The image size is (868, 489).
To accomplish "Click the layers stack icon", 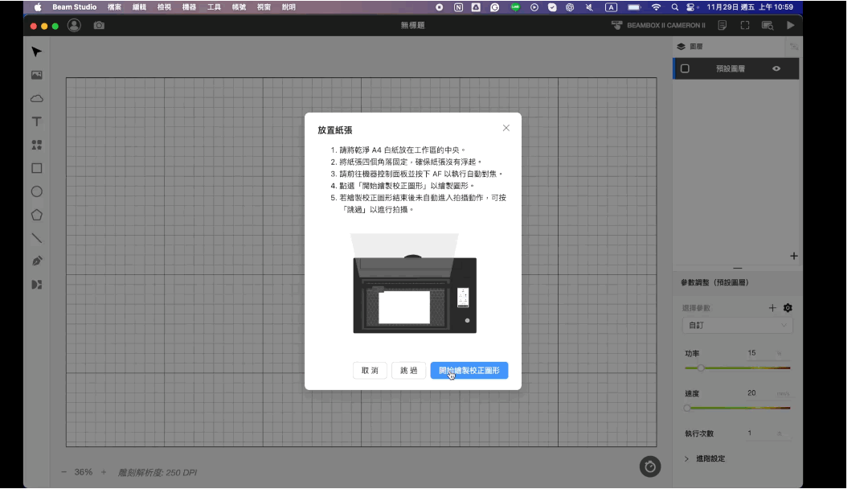I will pos(682,47).
